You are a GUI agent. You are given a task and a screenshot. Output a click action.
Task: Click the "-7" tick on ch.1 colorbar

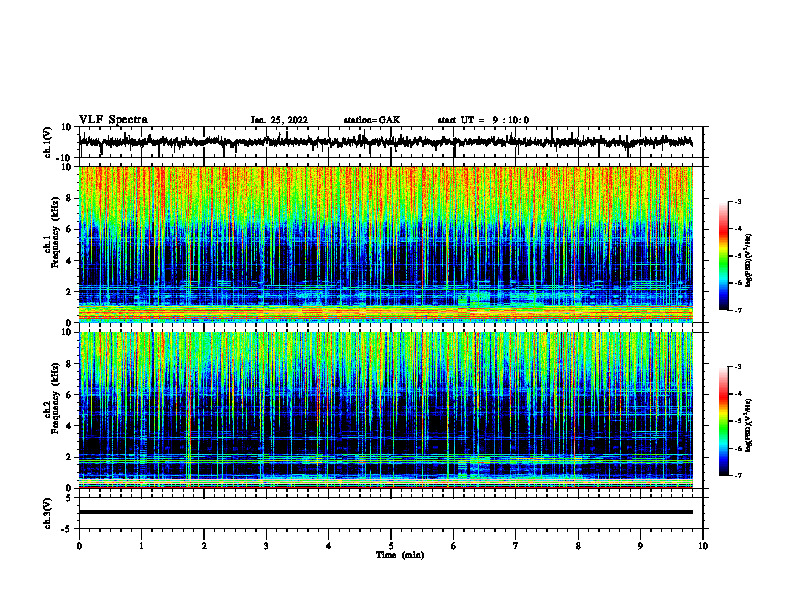737,310
